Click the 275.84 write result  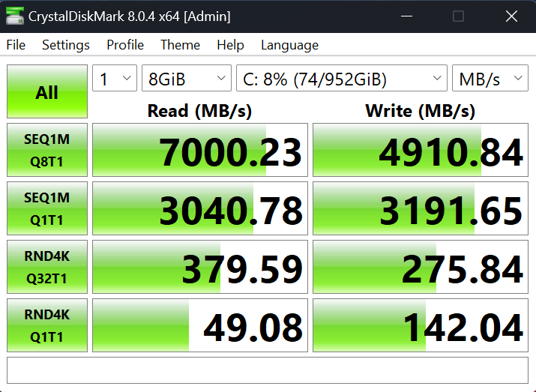pyautogui.click(x=421, y=267)
